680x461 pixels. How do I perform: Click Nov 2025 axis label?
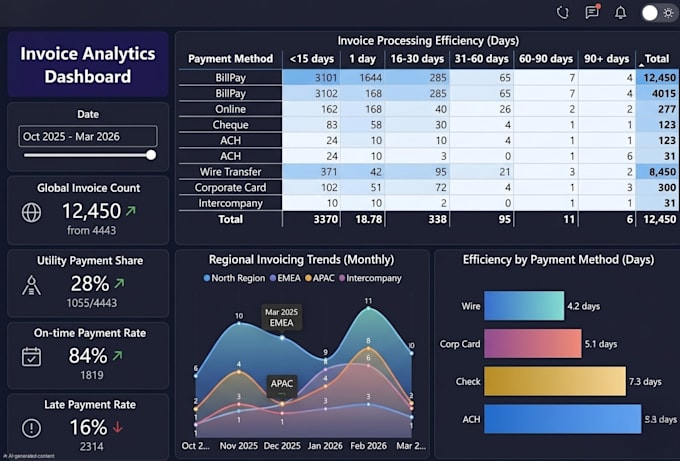coord(239,446)
